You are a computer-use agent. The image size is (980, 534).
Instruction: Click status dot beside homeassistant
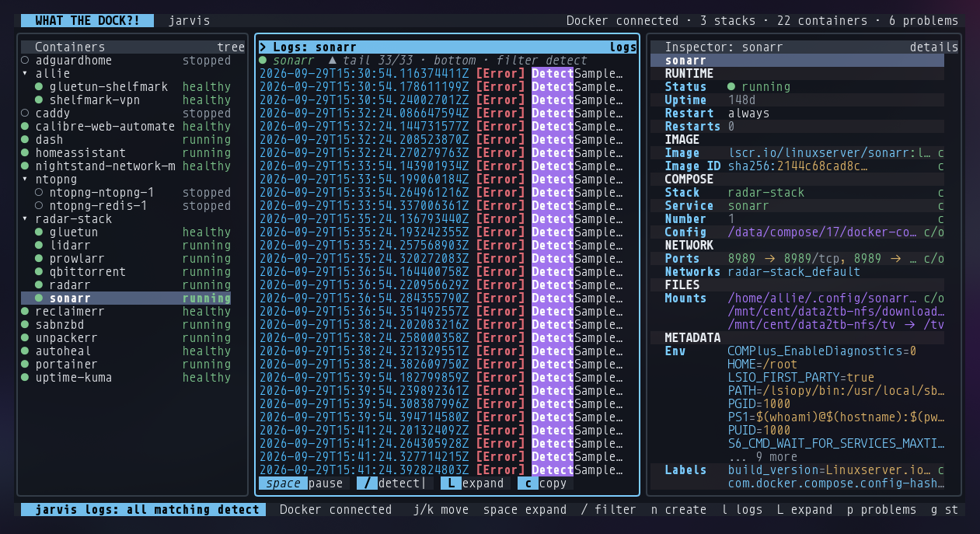click(25, 153)
